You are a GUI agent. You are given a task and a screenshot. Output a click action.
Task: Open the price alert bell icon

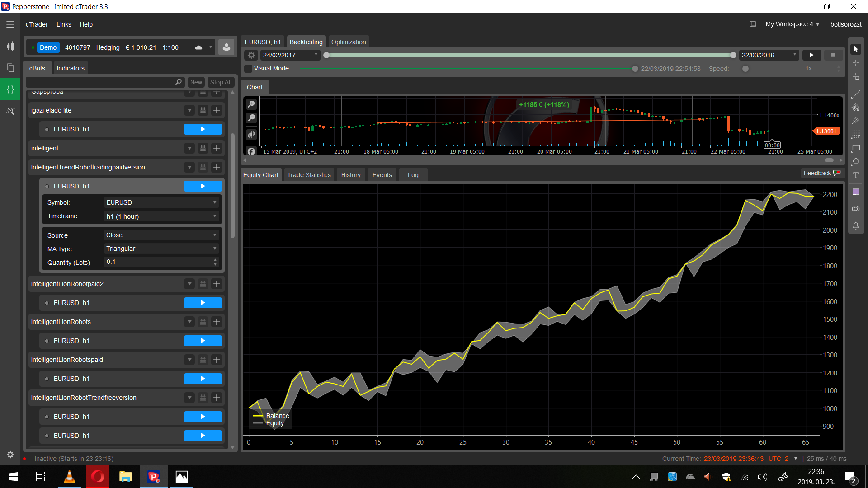(856, 226)
